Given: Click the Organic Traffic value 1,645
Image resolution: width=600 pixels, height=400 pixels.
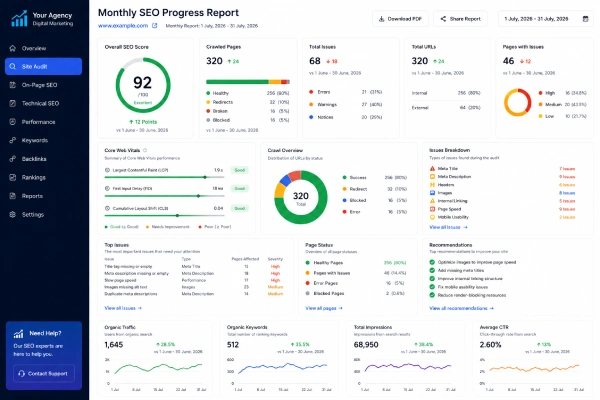Looking at the screenshot, I should [114, 345].
